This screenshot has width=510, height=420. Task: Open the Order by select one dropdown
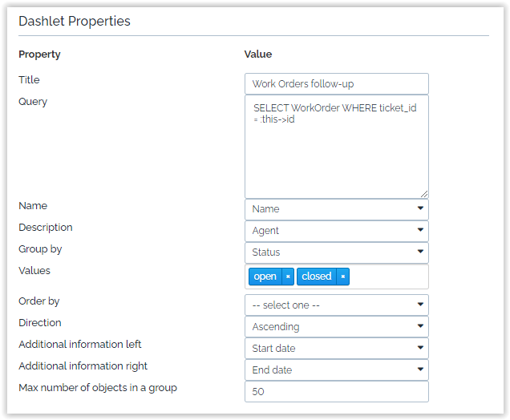coord(336,305)
